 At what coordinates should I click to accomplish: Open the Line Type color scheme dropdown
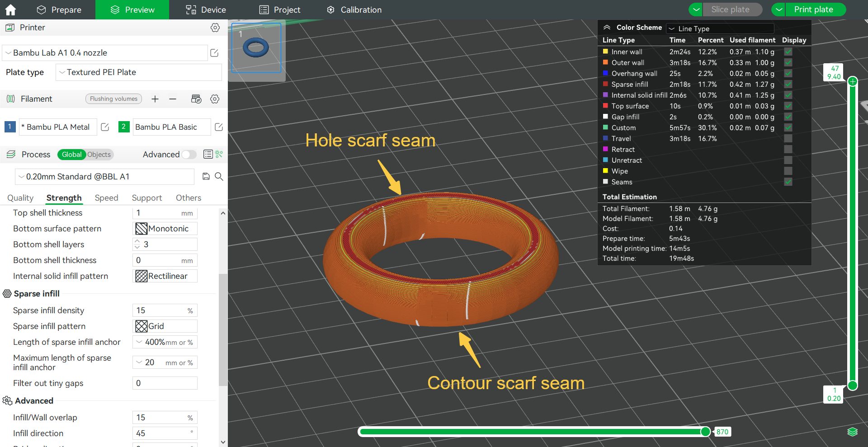[720, 28]
